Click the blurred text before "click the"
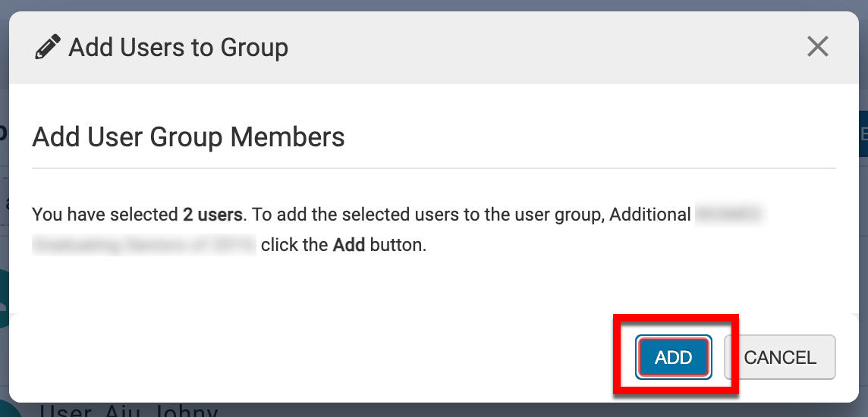The image size is (868, 417). click(144, 246)
